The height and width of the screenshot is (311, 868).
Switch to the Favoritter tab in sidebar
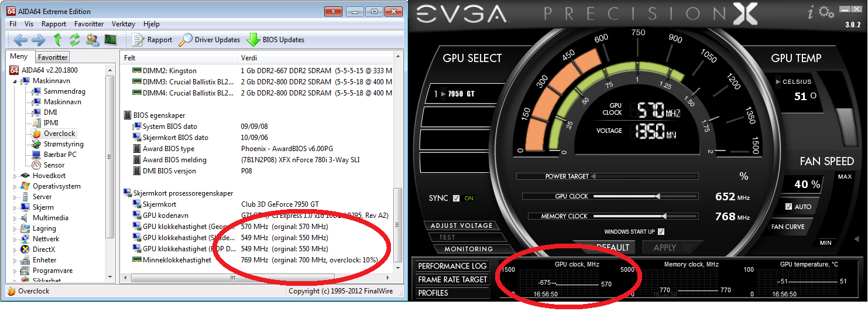point(53,57)
